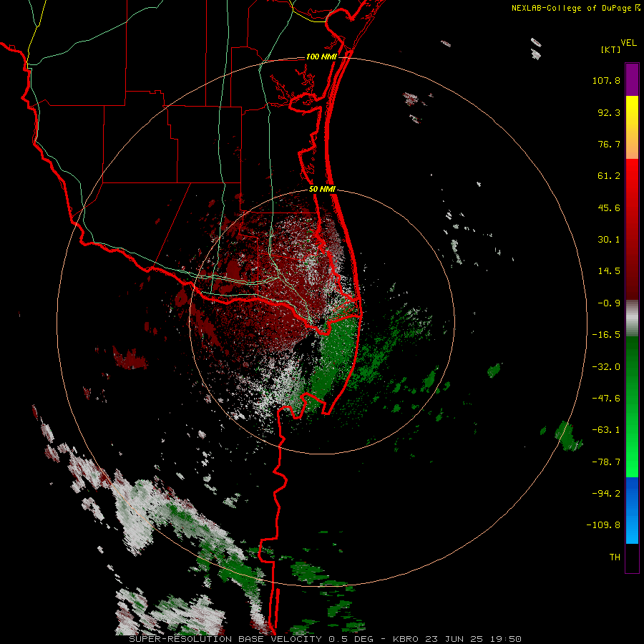The image size is (644, 644).
Task: Pick the purple segment of the velocity bar
Action: coord(632,79)
